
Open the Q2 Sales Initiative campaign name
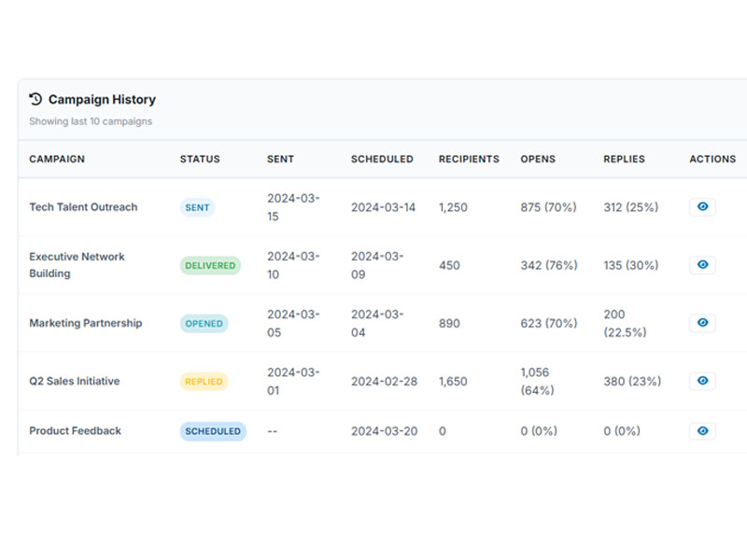(x=75, y=381)
